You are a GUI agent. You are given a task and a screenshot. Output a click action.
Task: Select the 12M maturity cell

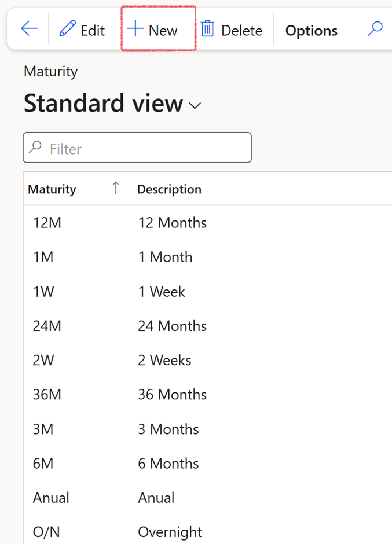(x=47, y=223)
